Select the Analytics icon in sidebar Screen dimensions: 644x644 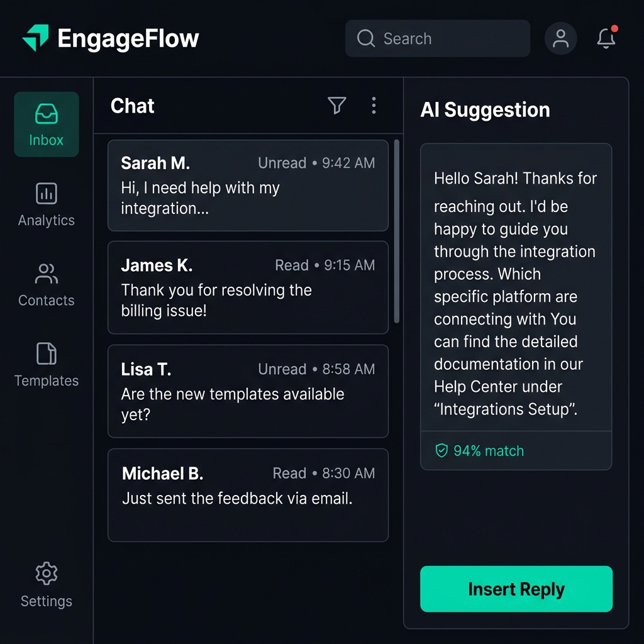point(45,193)
